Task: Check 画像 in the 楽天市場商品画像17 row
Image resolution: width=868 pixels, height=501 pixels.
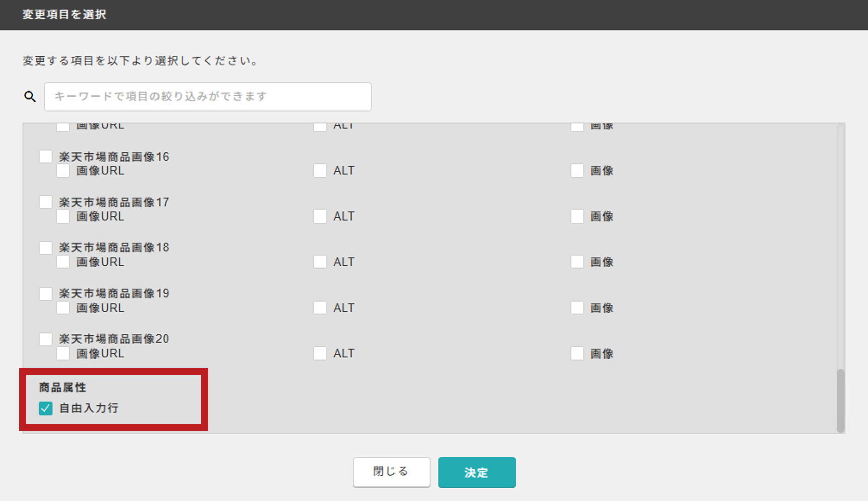Action: click(577, 217)
